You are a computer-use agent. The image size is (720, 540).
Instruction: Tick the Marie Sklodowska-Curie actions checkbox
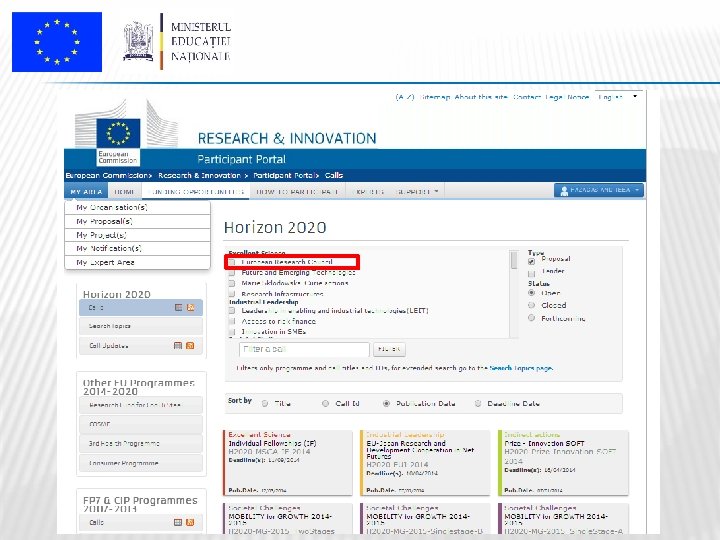coord(232,283)
